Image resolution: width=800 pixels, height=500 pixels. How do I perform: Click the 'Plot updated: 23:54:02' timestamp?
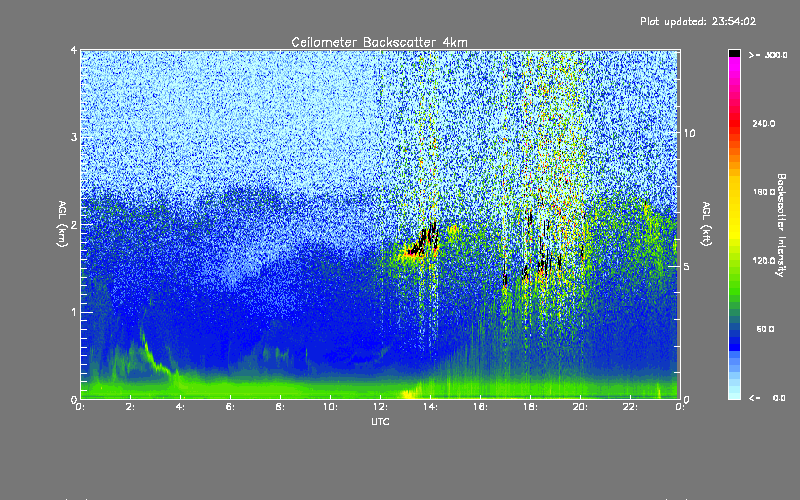tap(698, 21)
